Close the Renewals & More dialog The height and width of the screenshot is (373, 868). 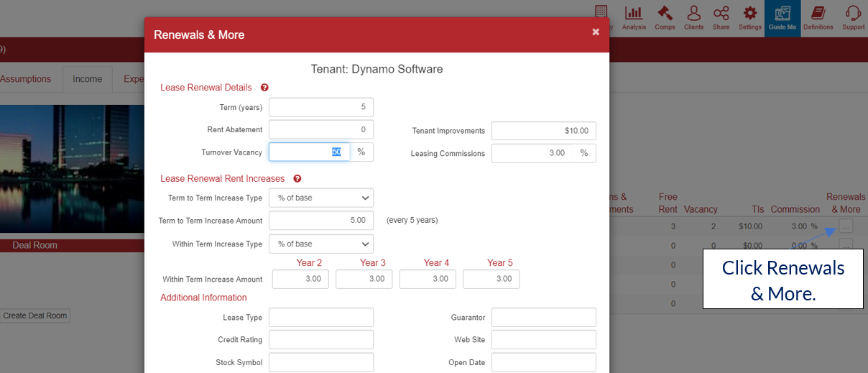point(596,32)
